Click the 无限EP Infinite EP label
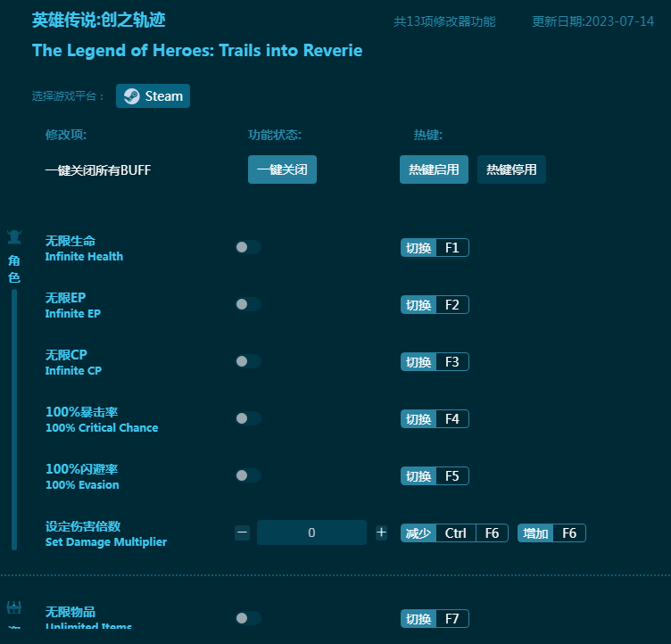The height and width of the screenshot is (644, 671). (73, 305)
